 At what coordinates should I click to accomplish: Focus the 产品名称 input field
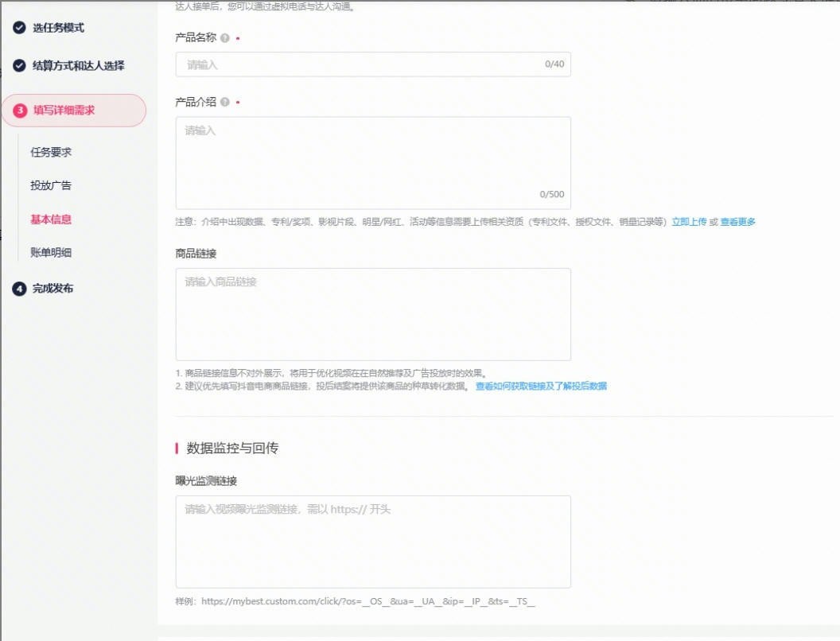[x=373, y=64]
